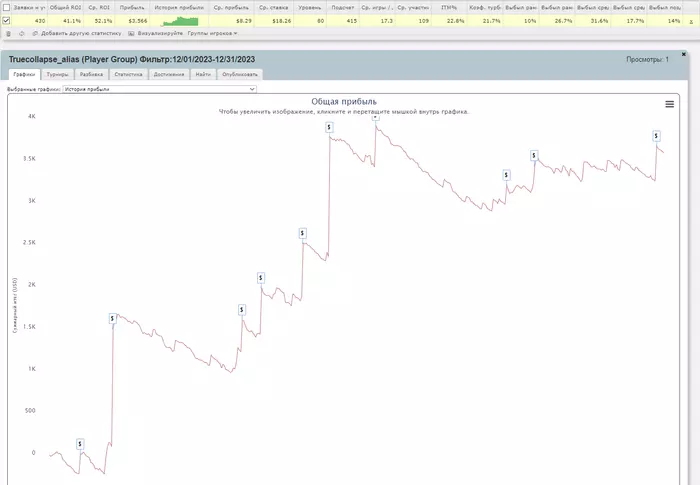Click the lowest $ marker near the zero line
700x485 pixels.
pos(80,444)
